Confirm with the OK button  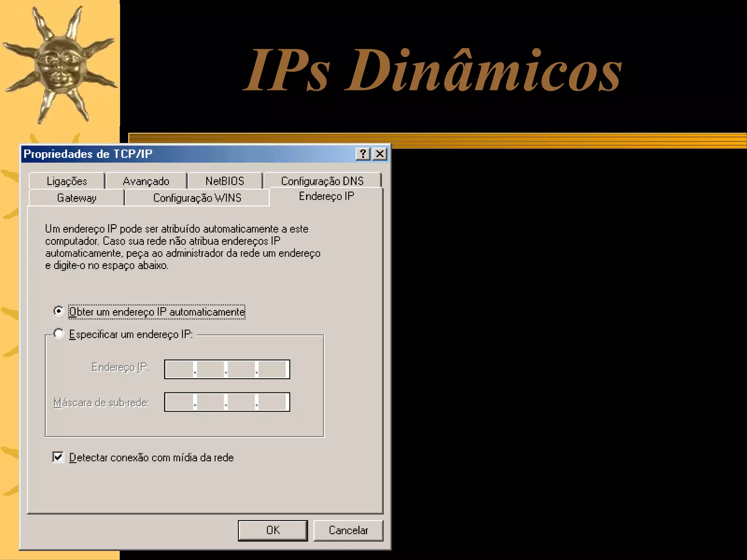click(273, 530)
